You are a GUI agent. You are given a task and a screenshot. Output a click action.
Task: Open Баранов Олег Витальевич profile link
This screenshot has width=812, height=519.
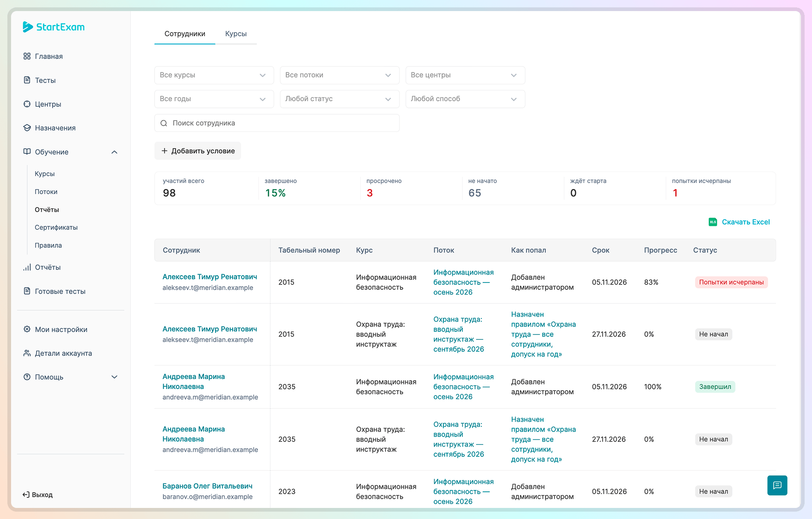pyautogui.click(x=208, y=486)
